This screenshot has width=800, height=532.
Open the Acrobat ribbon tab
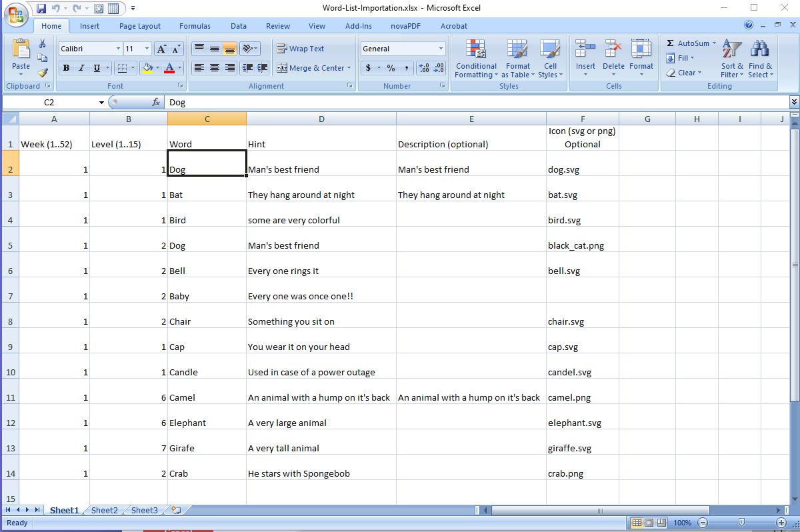pyautogui.click(x=453, y=26)
